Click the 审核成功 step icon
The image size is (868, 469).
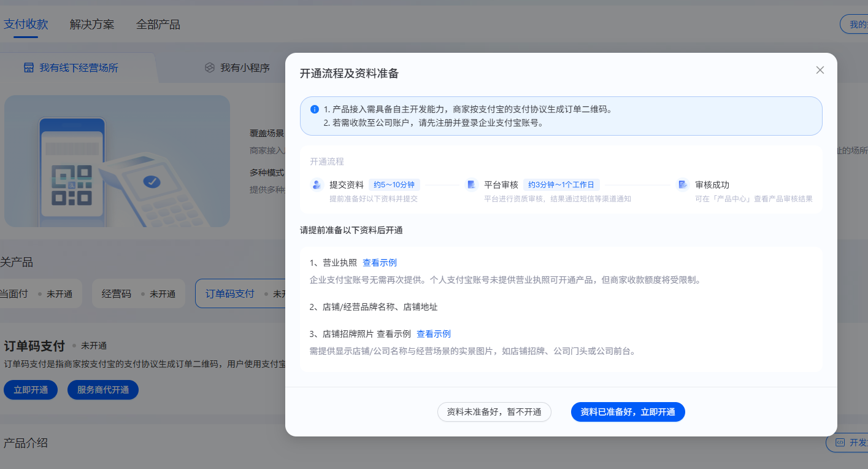pyautogui.click(x=682, y=185)
